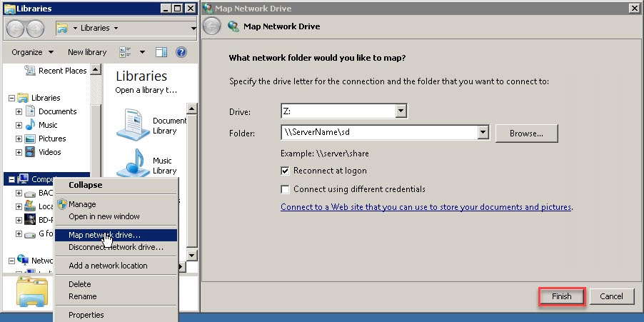Click the change view icon in toolbar
644x322 pixels.
(x=126, y=52)
